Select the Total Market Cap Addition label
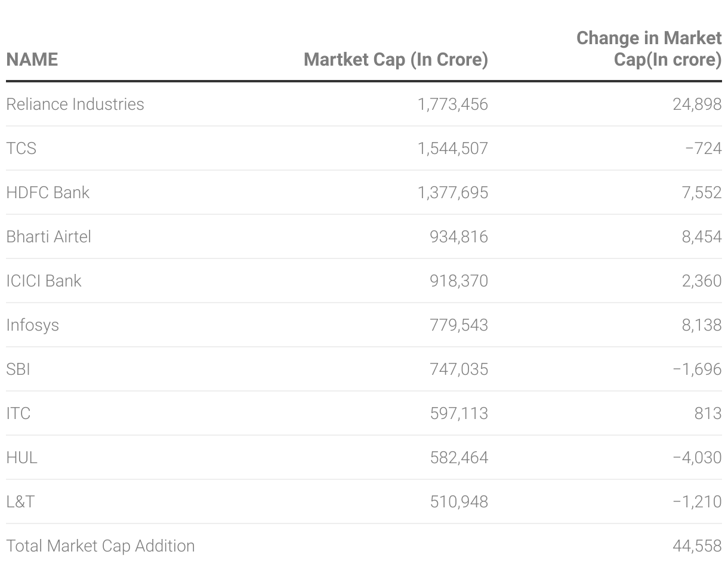This screenshot has width=728, height=573. 100,546
